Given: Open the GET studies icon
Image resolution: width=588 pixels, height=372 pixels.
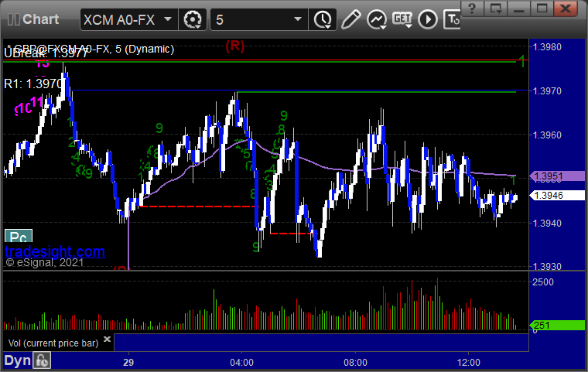Looking at the screenshot, I should tap(402, 19).
